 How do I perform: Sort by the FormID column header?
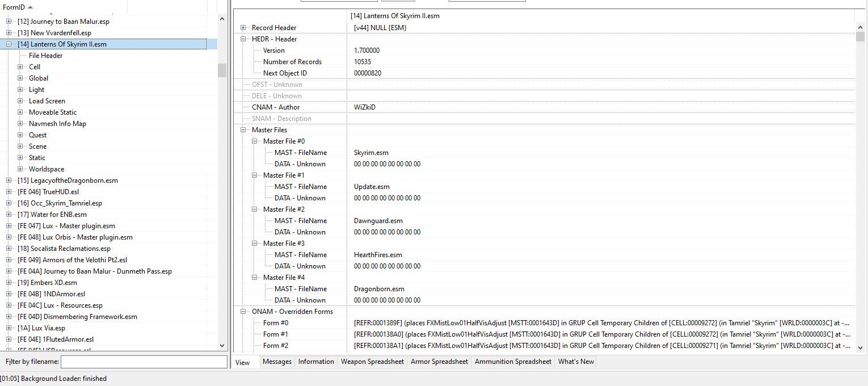point(64,7)
